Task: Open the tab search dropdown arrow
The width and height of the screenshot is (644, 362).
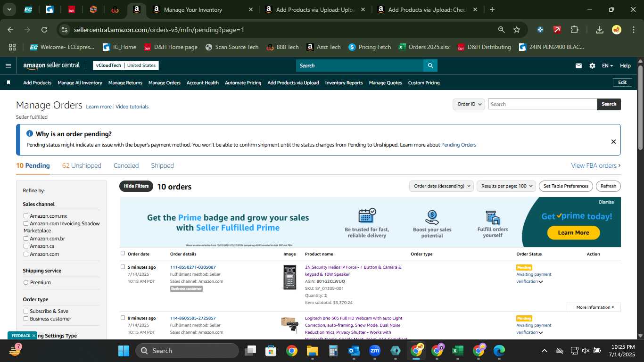Action: 9,9
